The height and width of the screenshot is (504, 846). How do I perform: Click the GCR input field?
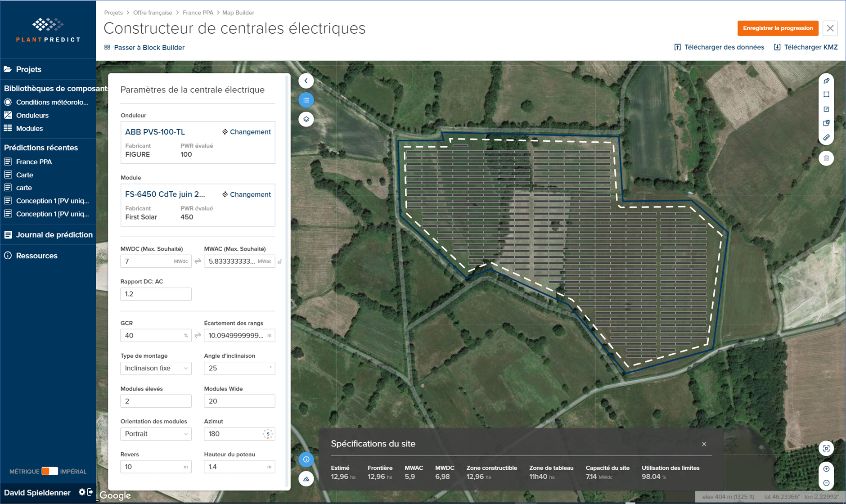(x=152, y=335)
